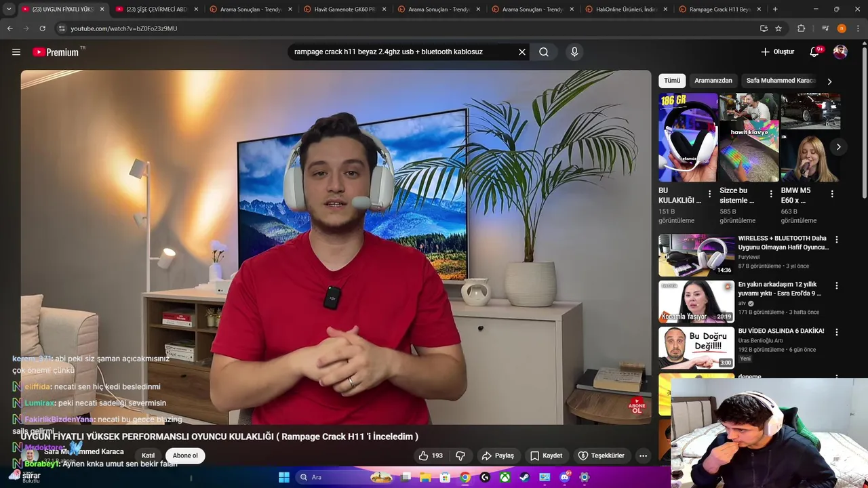This screenshot has width=868, height=488.
Task: Open options for BU VİDEO ASLINDA video
Action: (x=837, y=332)
